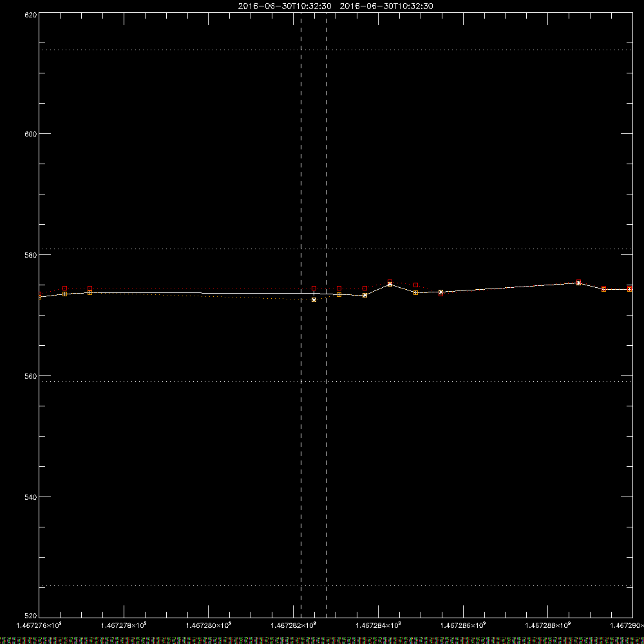Click x-axis label 1.467284×10⁹

pos(378,625)
